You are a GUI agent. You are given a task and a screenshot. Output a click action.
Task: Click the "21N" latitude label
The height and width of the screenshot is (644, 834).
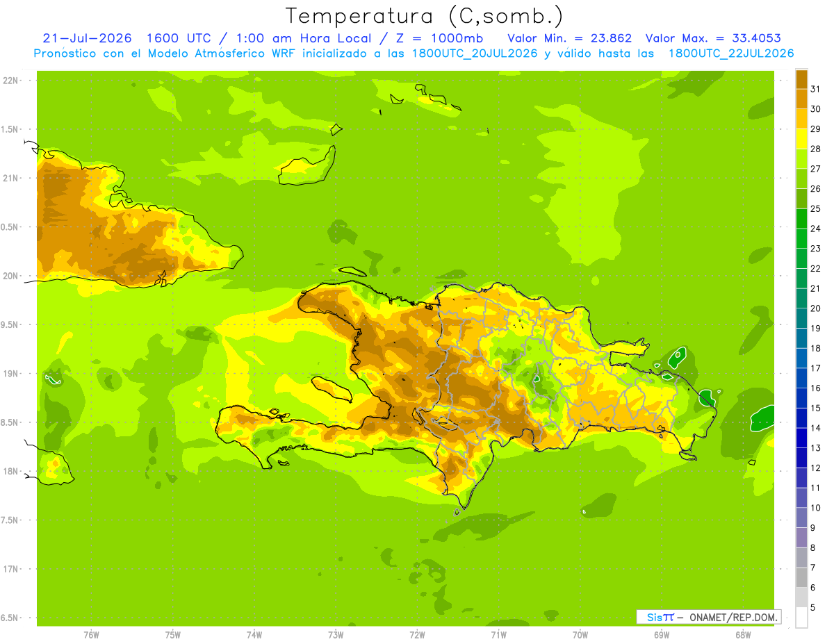click(x=10, y=178)
